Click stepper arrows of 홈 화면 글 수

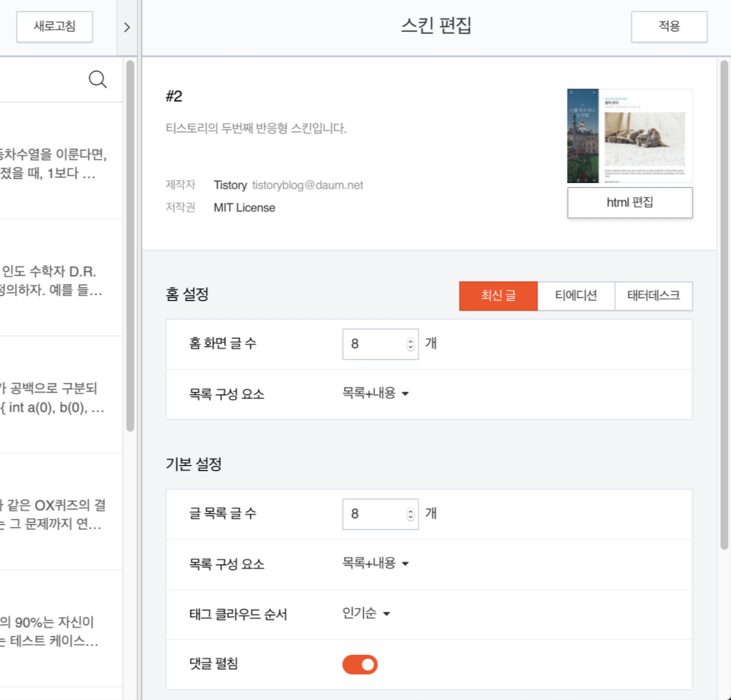click(x=410, y=344)
